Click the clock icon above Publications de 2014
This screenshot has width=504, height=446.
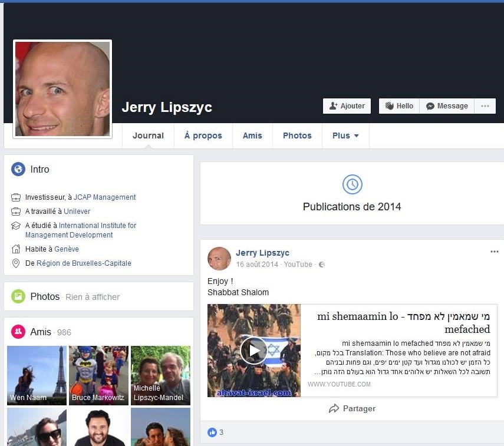coord(352,185)
